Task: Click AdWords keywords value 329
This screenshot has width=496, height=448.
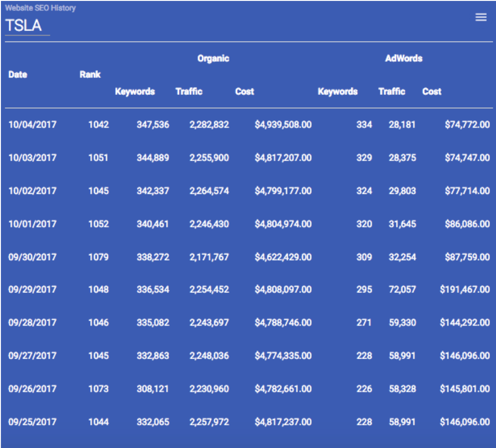Action: point(365,157)
